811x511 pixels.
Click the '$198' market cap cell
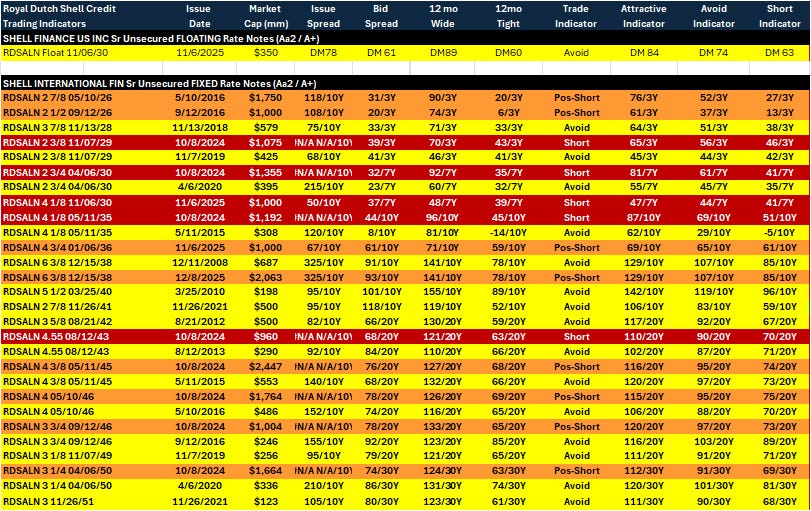click(x=266, y=292)
